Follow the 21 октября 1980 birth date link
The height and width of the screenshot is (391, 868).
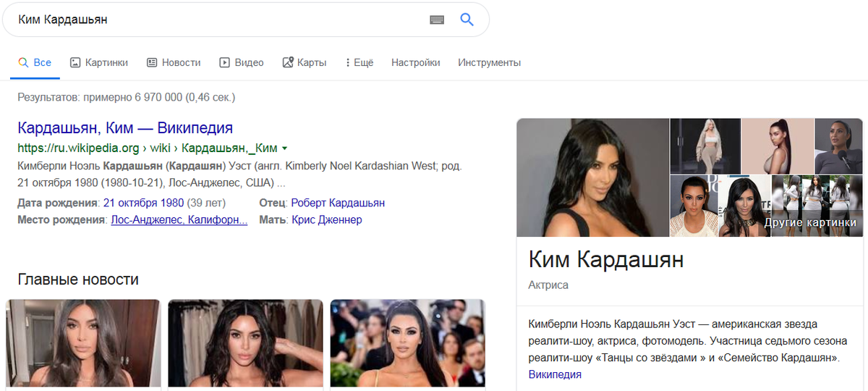144,203
